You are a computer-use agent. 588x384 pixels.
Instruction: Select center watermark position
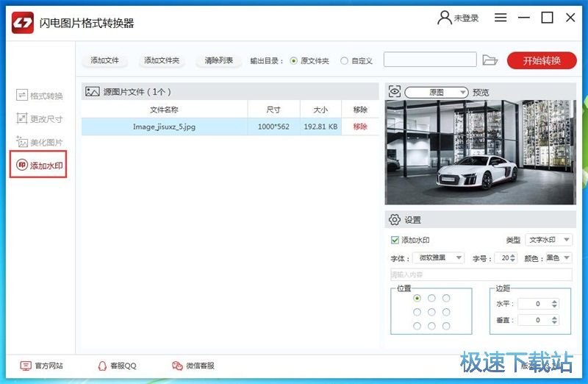pyautogui.click(x=431, y=312)
